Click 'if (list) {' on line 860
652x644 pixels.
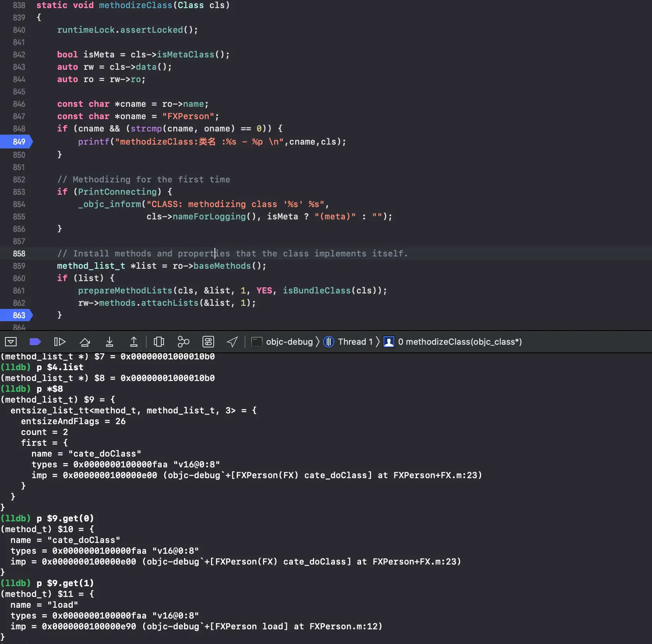click(86, 278)
